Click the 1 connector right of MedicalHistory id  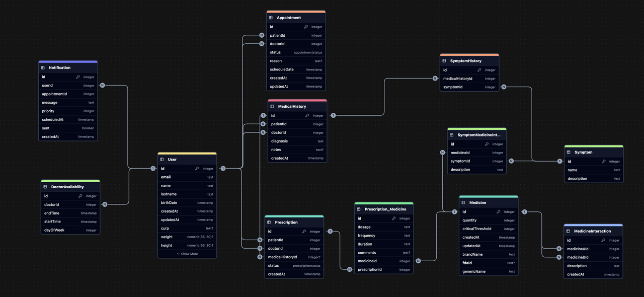tap(333, 115)
